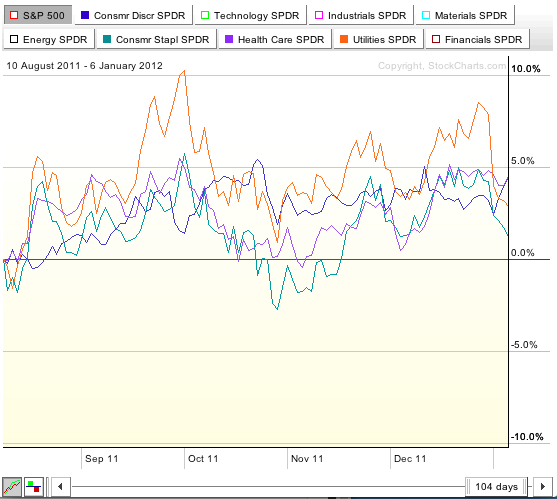Image resolution: width=557 pixels, height=499 pixels.
Task: Click the left arrow scroll button
Action: coord(60,487)
